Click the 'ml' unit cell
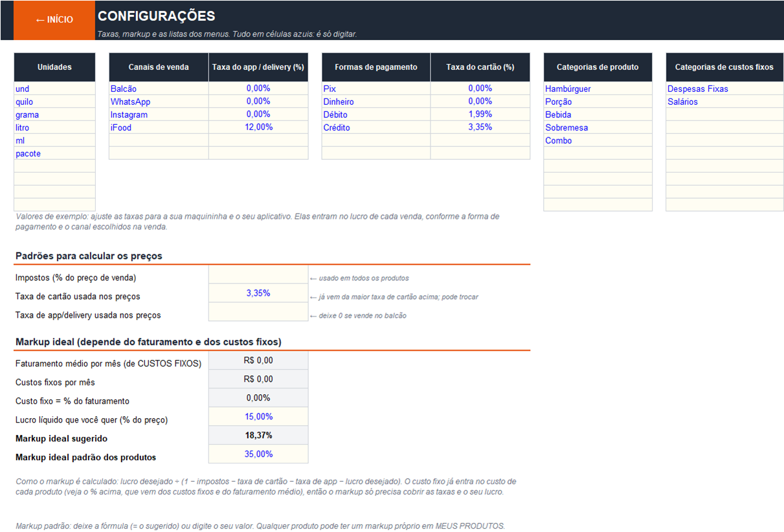This screenshot has width=784, height=532. pos(54,140)
